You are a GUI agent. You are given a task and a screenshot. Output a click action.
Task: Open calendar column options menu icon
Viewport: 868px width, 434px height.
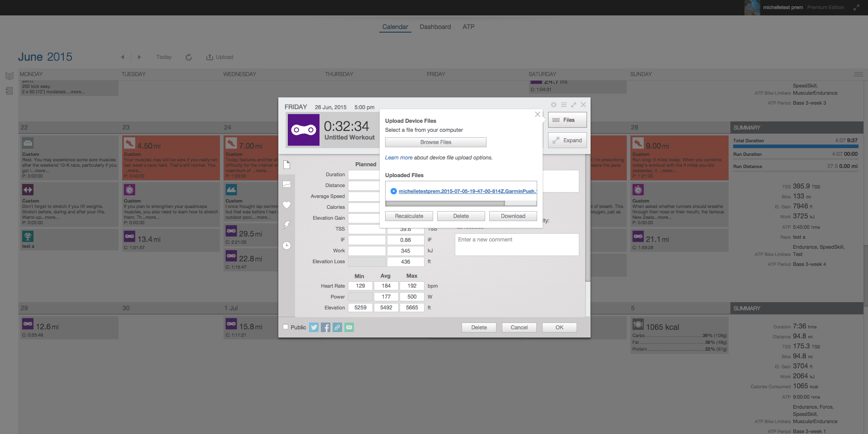858,74
